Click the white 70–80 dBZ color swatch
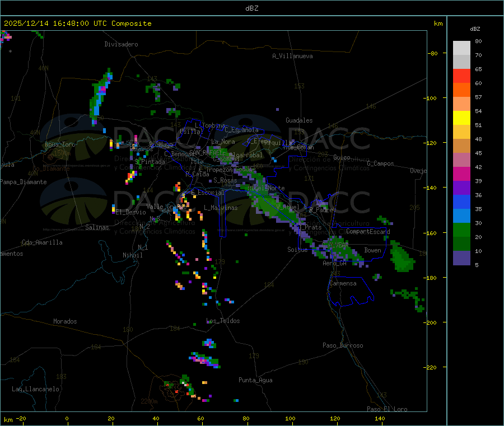The image size is (504, 426). click(461, 48)
